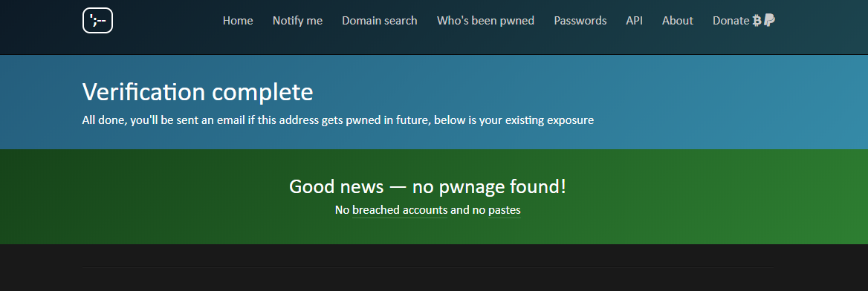Click the Bitcoin donate icon
This screenshot has height=291, width=868.
[757, 21]
